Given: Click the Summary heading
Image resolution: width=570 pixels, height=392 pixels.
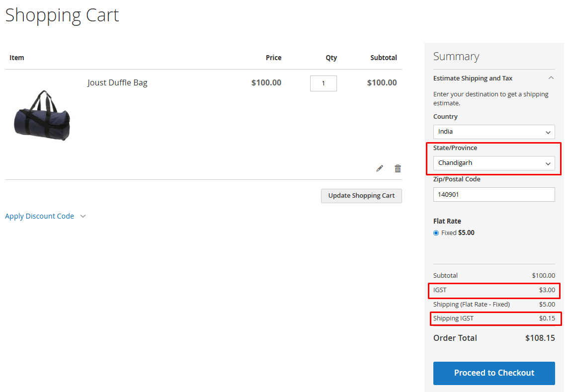Looking at the screenshot, I should [456, 56].
